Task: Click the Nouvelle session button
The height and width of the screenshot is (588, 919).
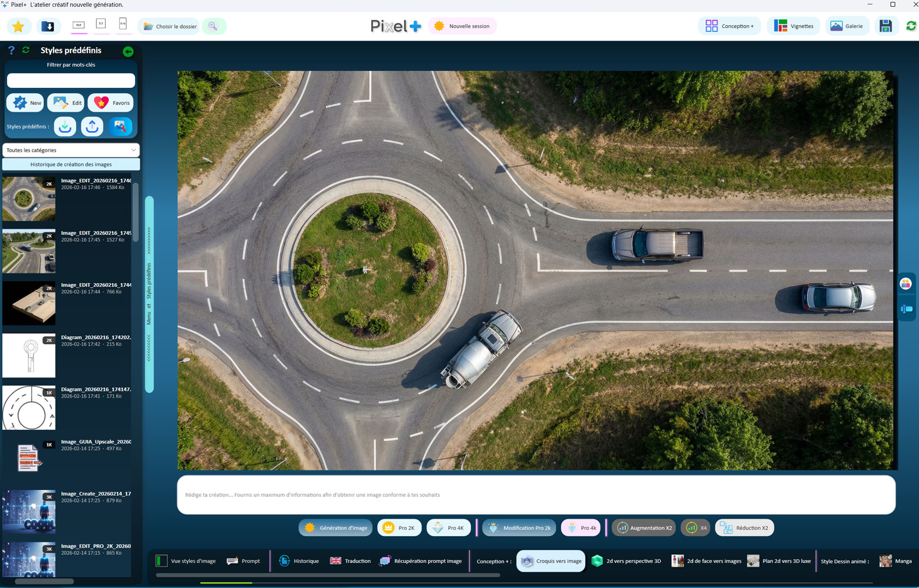Action: pos(462,26)
